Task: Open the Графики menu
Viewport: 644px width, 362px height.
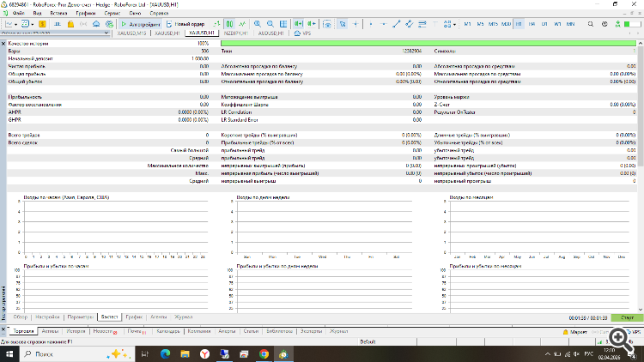Action: click(x=85, y=13)
